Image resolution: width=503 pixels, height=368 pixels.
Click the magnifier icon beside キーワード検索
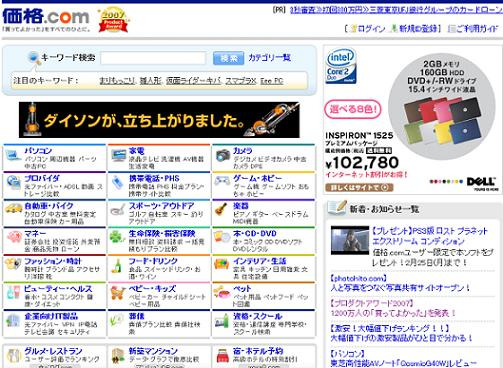pyautogui.click(x=34, y=58)
